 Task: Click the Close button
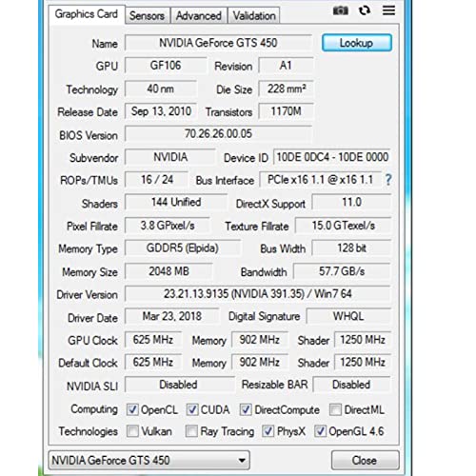365,460
